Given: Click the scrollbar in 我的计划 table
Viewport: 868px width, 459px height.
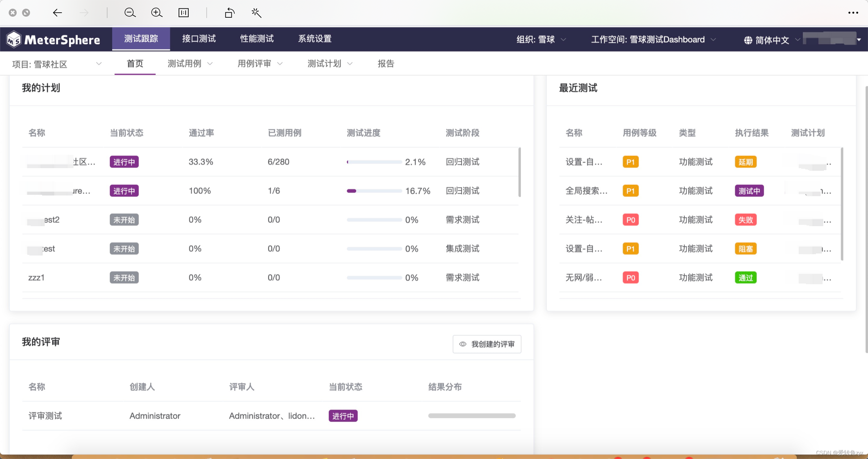Looking at the screenshot, I should (x=519, y=172).
